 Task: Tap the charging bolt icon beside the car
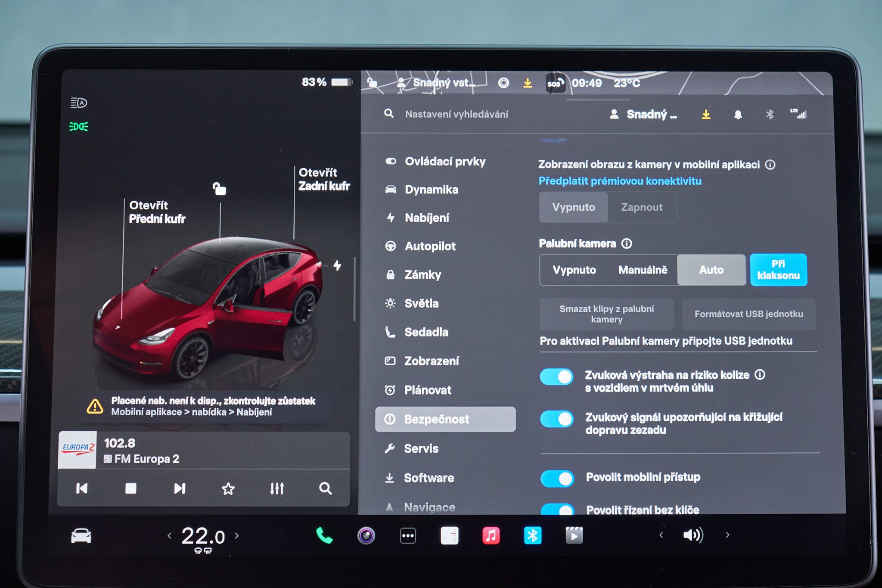click(x=337, y=265)
